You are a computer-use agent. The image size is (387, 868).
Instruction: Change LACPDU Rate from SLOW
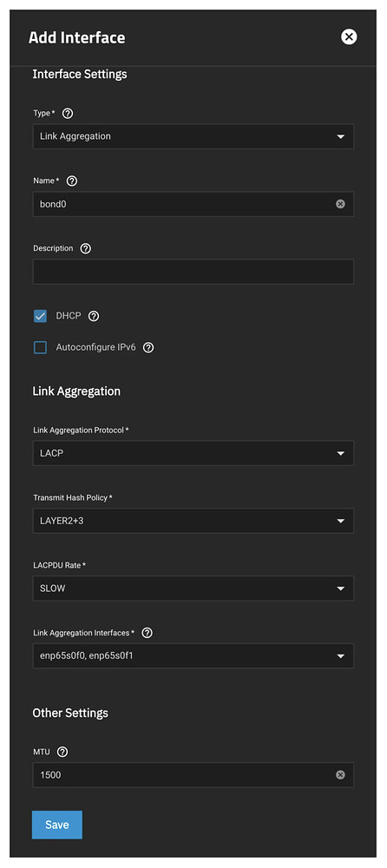coord(193,589)
